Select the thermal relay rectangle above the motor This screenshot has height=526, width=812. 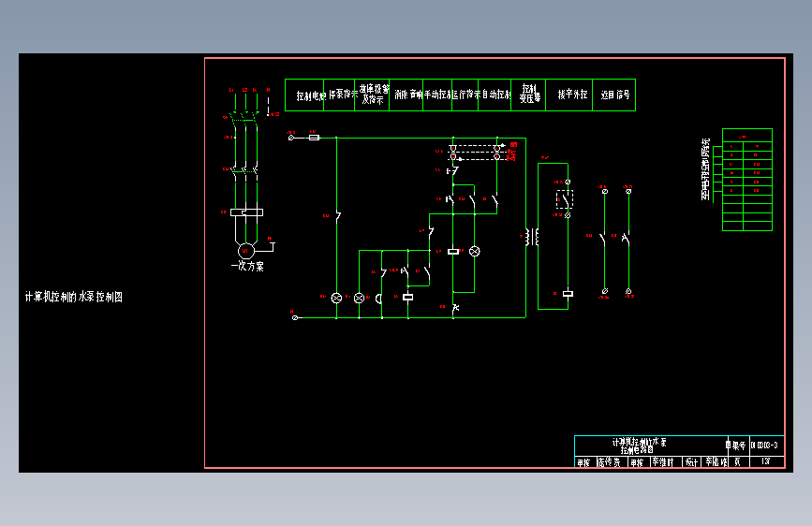[x=246, y=212]
